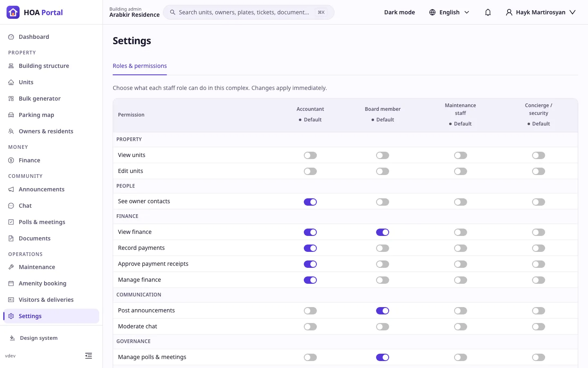
Task: Click the Building structure icon in sidebar
Action: tap(11, 66)
